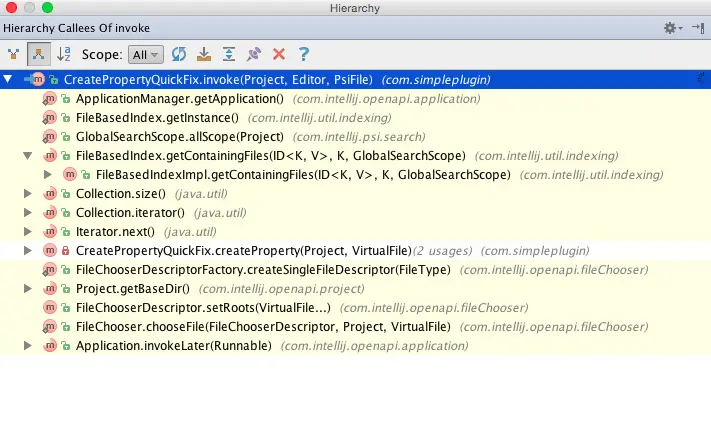Expand the Collection.iterator() node
This screenshot has width=711, height=444.
[28, 213]
